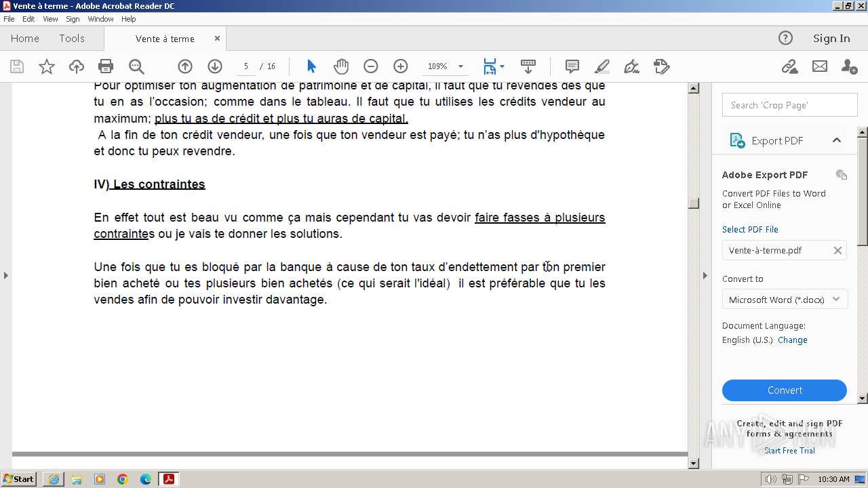Viewport: 868px width, 488px height.
Task: Zoom in with the plus button
Action: (401, 66)
